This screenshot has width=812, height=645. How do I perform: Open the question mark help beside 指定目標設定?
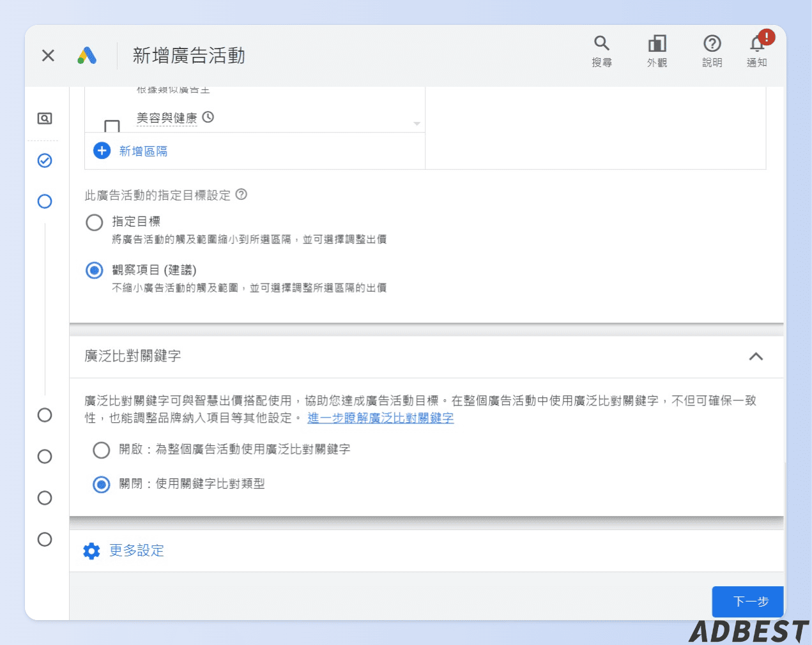(241, 195)
